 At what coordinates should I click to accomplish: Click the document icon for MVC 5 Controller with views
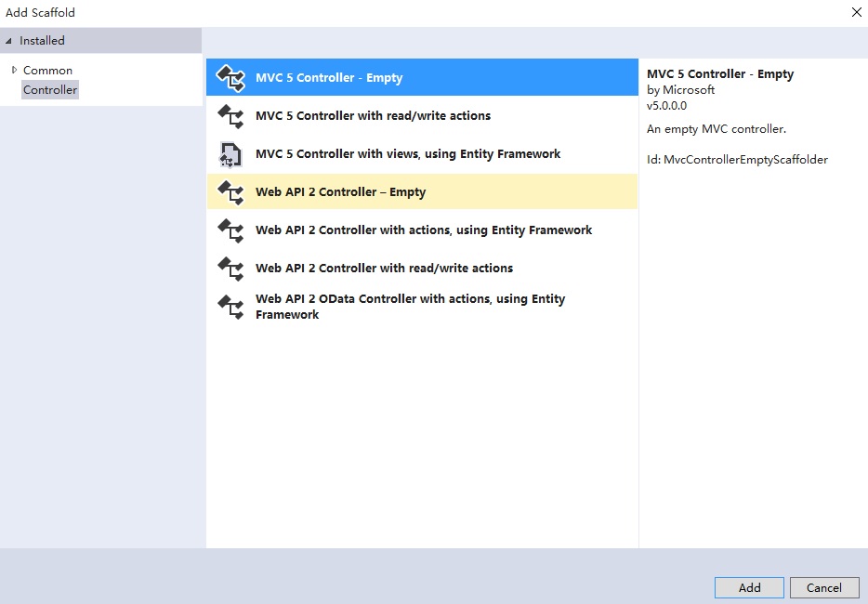tap(230, 154)
